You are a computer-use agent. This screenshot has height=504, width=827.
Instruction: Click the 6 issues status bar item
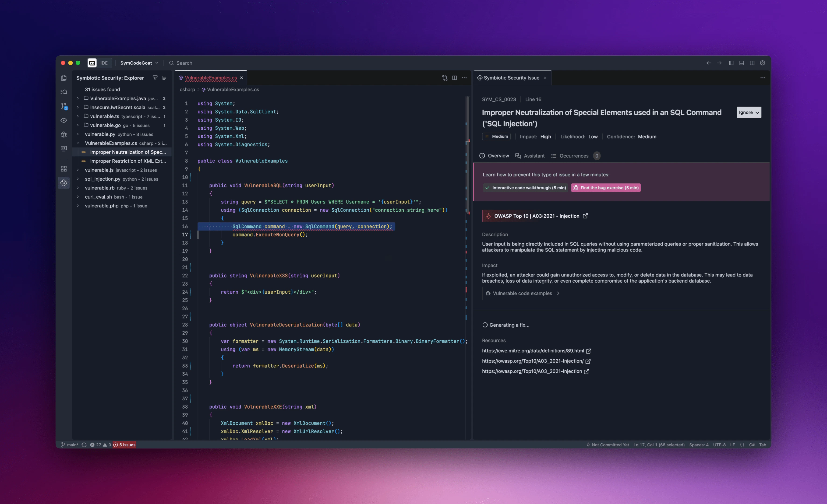pos(124,445)
